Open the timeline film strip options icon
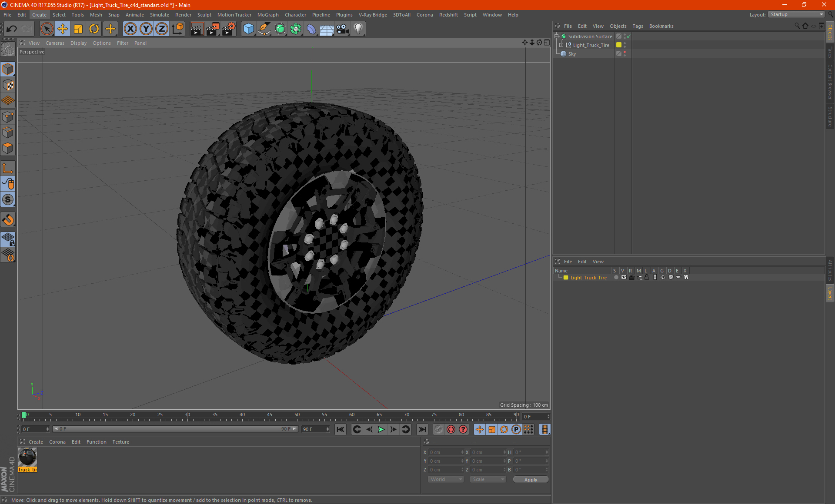Image resolution: width=835 pixels, height=504 pixels. pos(544,429)
